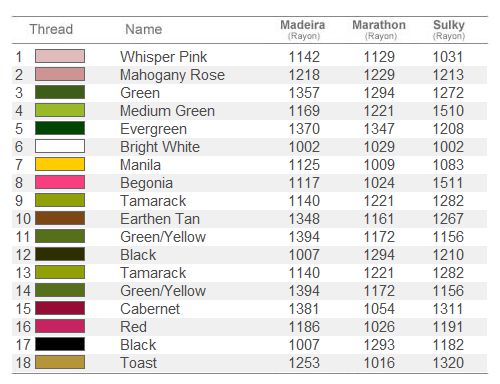The image size is (500, 384).
Task: Click the Marathon column header
Action: (x=379, y=30)
